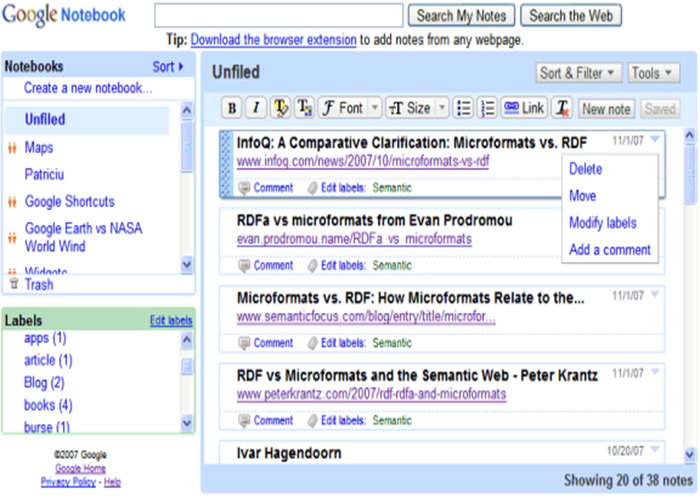Click Edit labels in Labels panel header
Screen dimensions: 700x500
pos(171,321)
